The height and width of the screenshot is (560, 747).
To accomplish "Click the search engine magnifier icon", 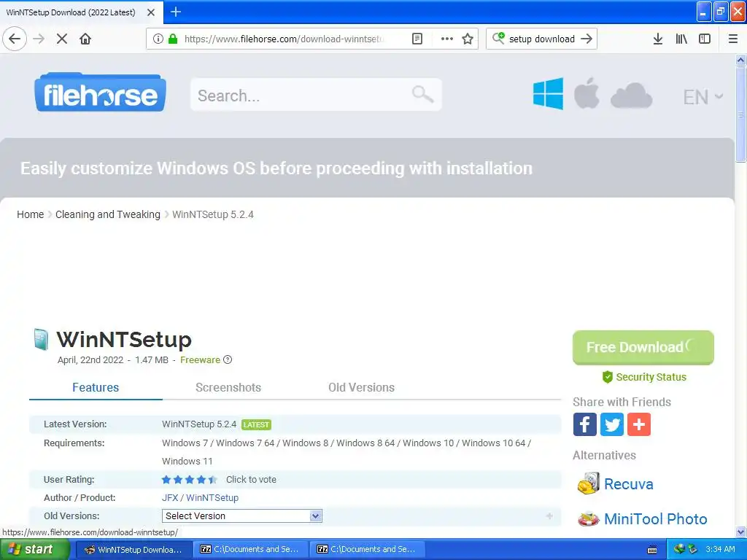I will 498,38.
